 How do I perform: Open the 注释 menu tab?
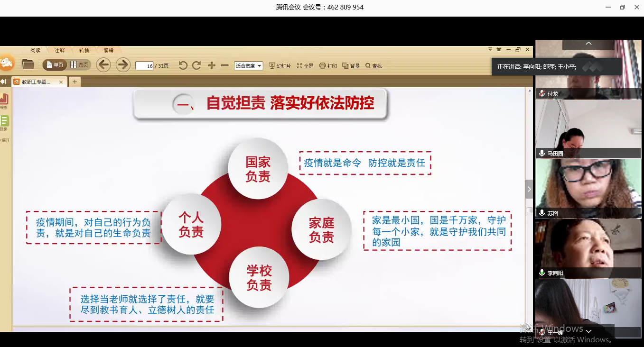pos(60,50)
